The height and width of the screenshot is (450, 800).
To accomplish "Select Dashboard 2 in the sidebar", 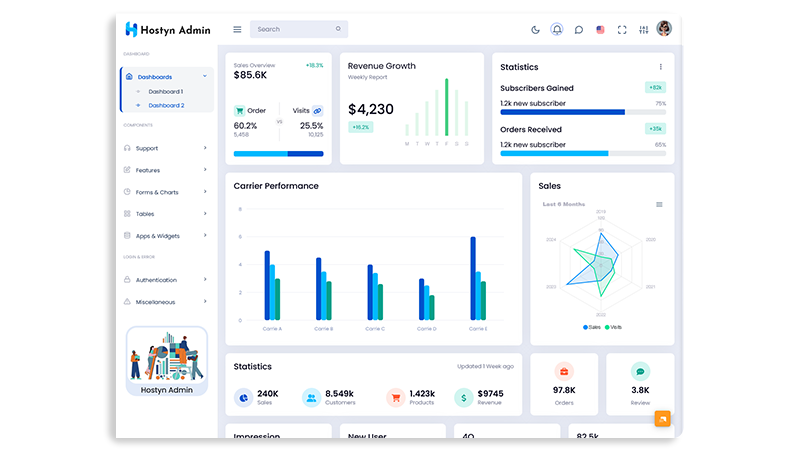I will pyautogui.click(x=166, y=105).
